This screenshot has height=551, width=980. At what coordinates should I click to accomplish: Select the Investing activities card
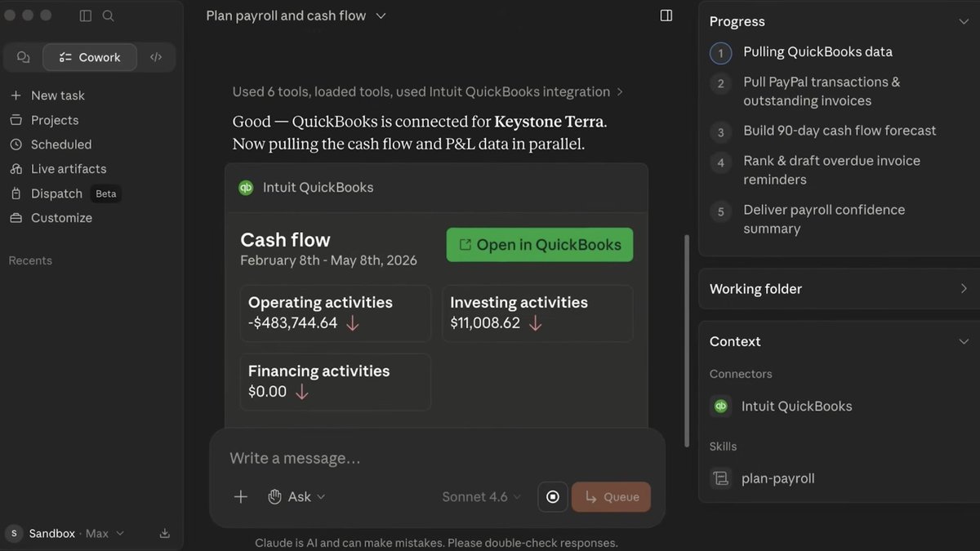(537, 313)
